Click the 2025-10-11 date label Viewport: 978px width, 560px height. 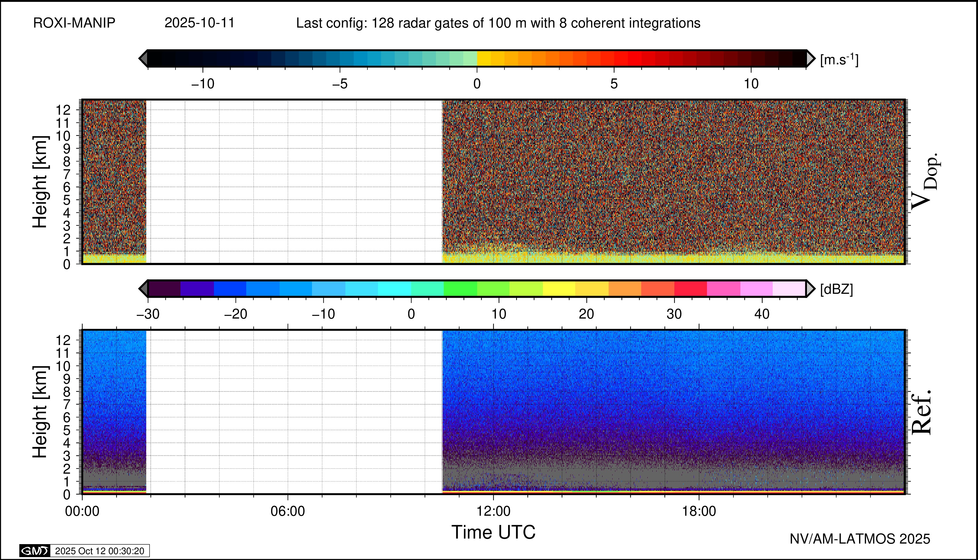(x=199, y=23)
